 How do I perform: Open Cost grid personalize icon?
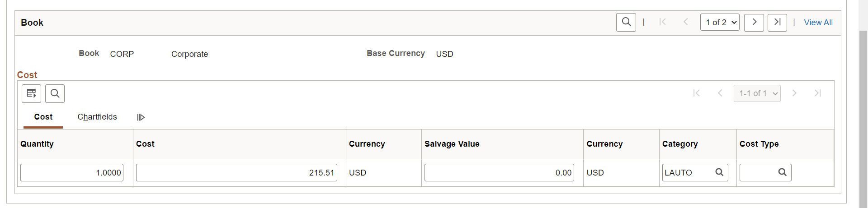(x=31, y=93)
